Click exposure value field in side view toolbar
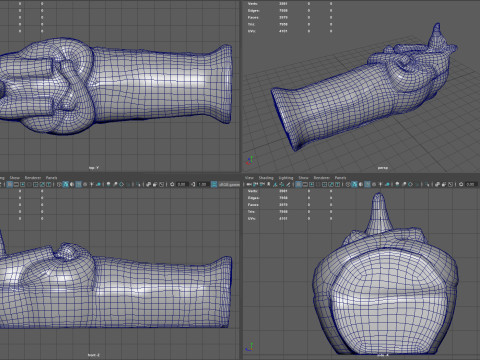 click(x=471, y=184)
